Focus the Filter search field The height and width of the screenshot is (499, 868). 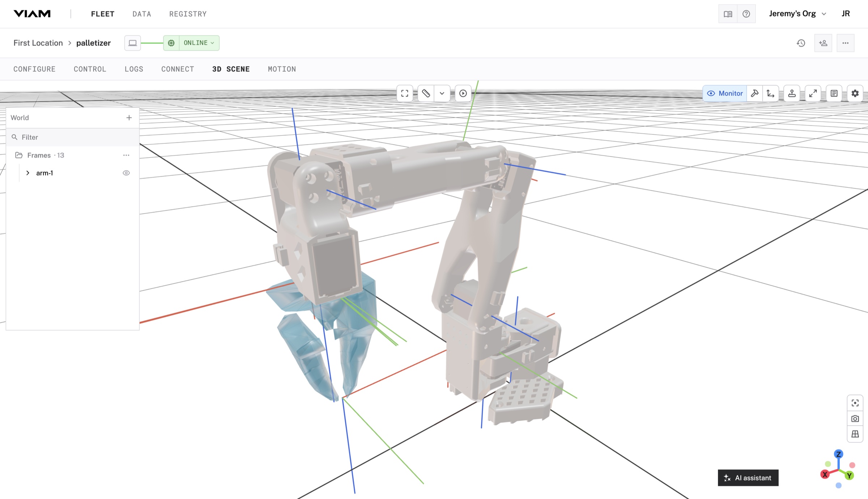(73, 137)
